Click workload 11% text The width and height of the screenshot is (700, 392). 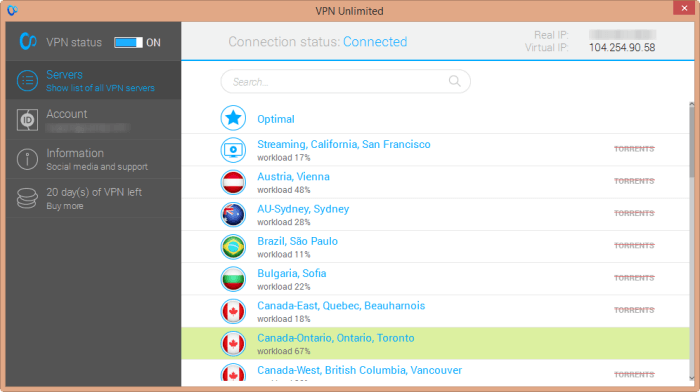(283, 254)
